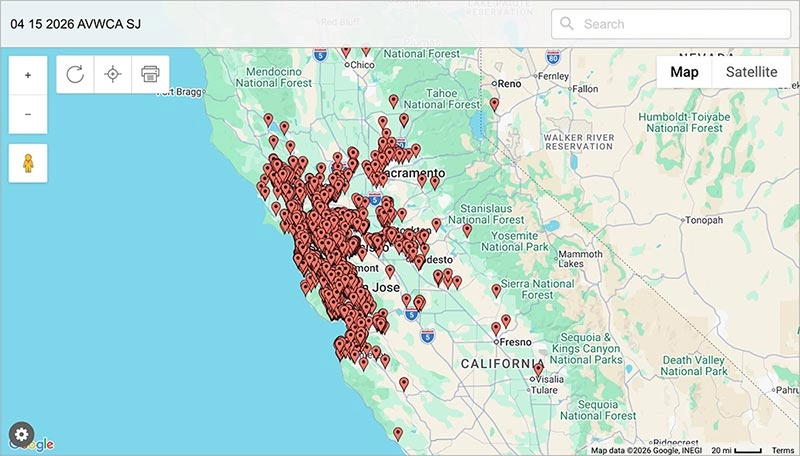Click the Chico city label
This screenshot has width=800, height=456.
click(x=363, y=65)
